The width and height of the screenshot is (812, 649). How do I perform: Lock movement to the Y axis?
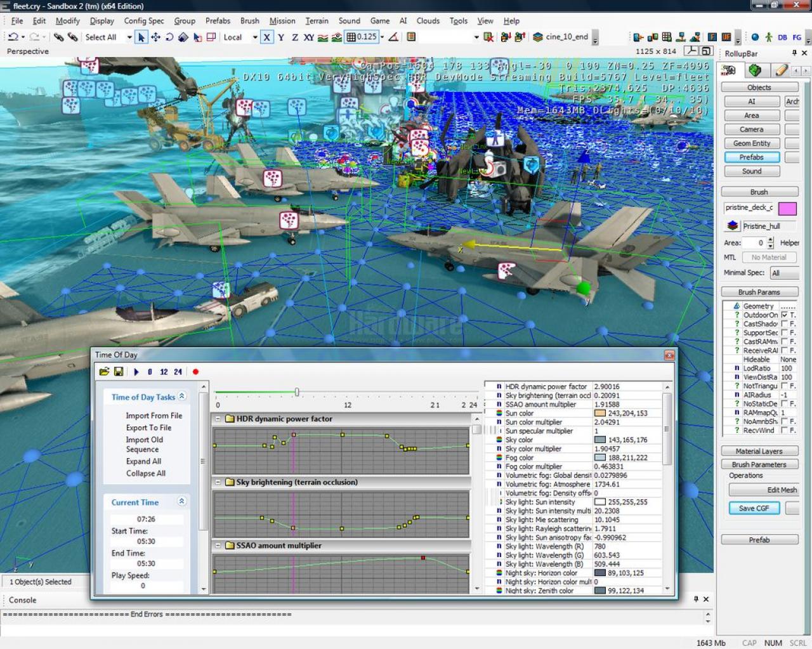pyautogui.click(x=281, y=37)
